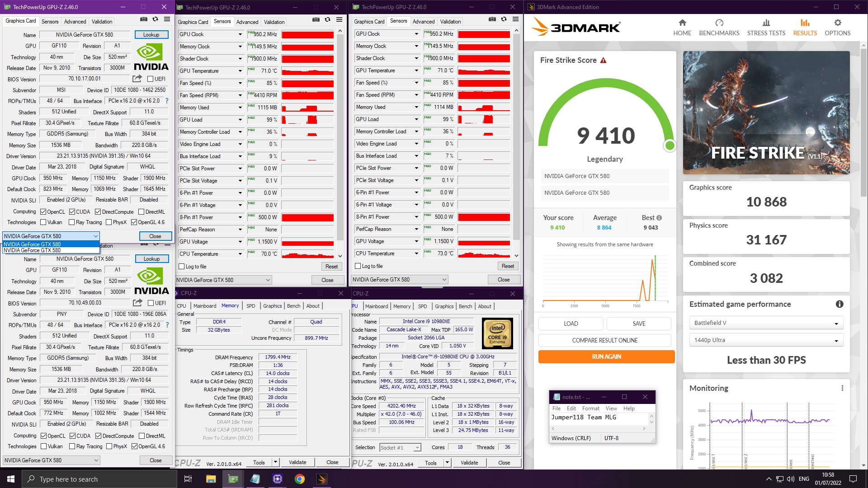Open GPU selector dropdown in middle GPU-Z window

click(223, 280)
